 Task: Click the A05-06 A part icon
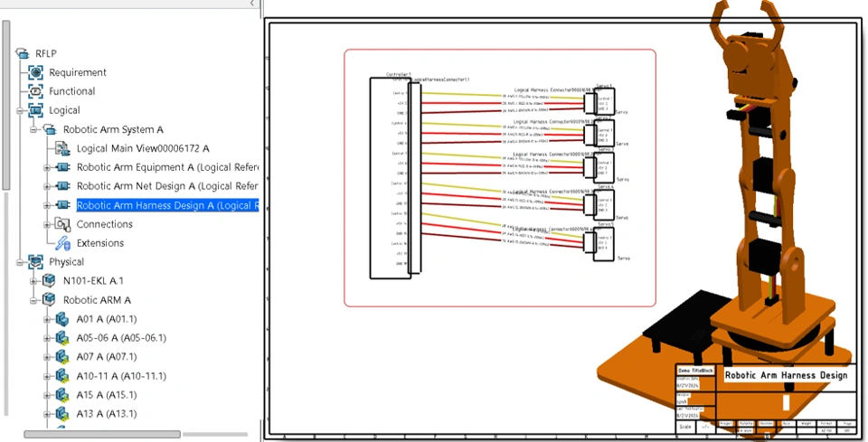click(x=62, y=338)
